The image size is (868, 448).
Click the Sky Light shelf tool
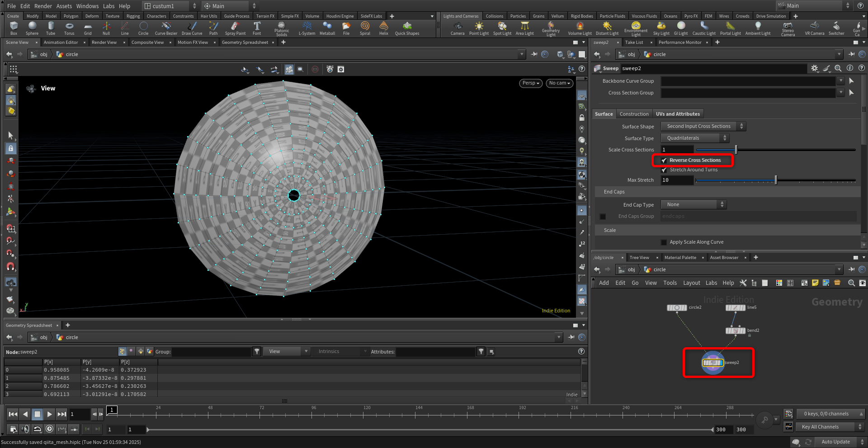pos(661,28)
